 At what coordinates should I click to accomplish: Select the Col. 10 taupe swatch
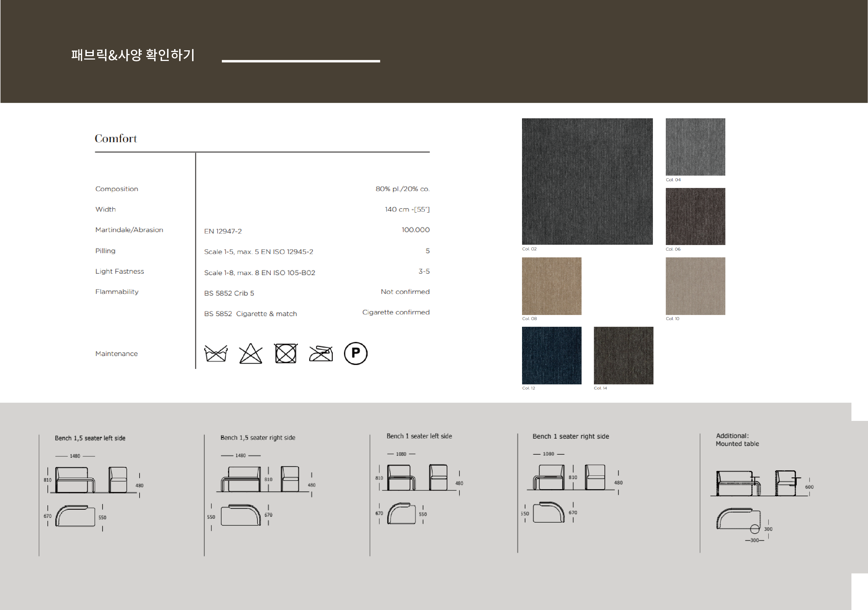coord(695,286)
